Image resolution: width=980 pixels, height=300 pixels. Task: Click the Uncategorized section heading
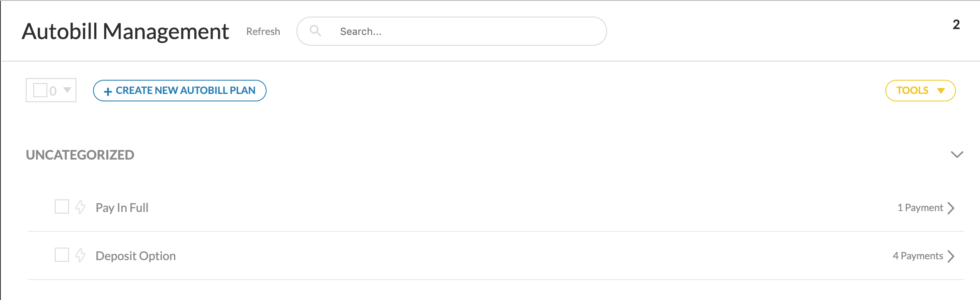tap(80, 155)
